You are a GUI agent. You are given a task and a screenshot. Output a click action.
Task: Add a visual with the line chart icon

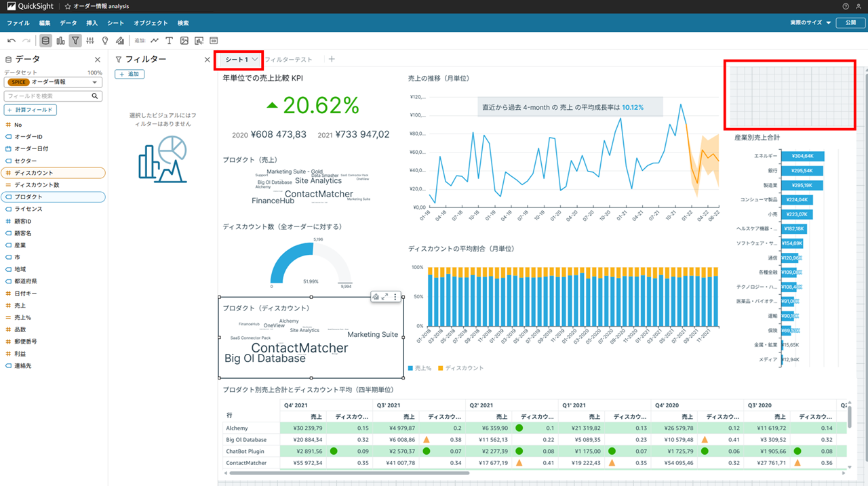click(x=155, y=41)
